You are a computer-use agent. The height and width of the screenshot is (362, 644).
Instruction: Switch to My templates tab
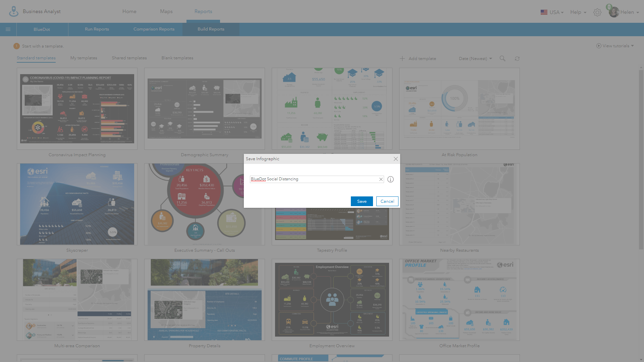(84, 58)
